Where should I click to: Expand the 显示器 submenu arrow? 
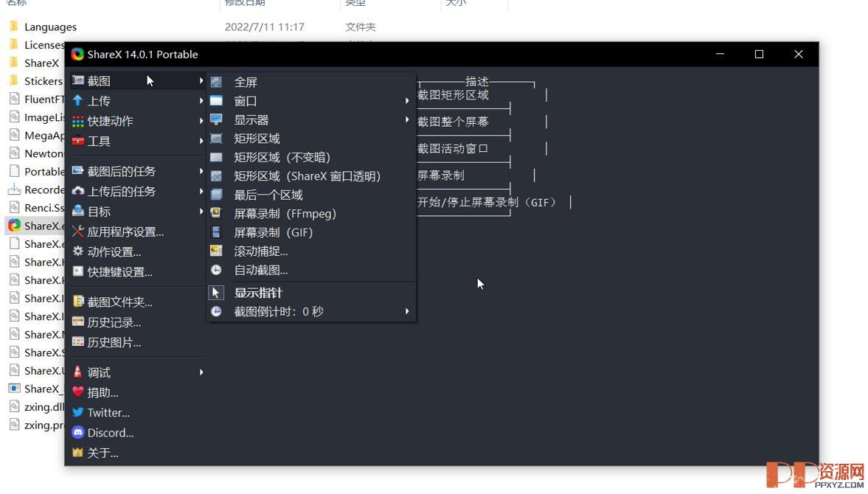coord(406,119)
